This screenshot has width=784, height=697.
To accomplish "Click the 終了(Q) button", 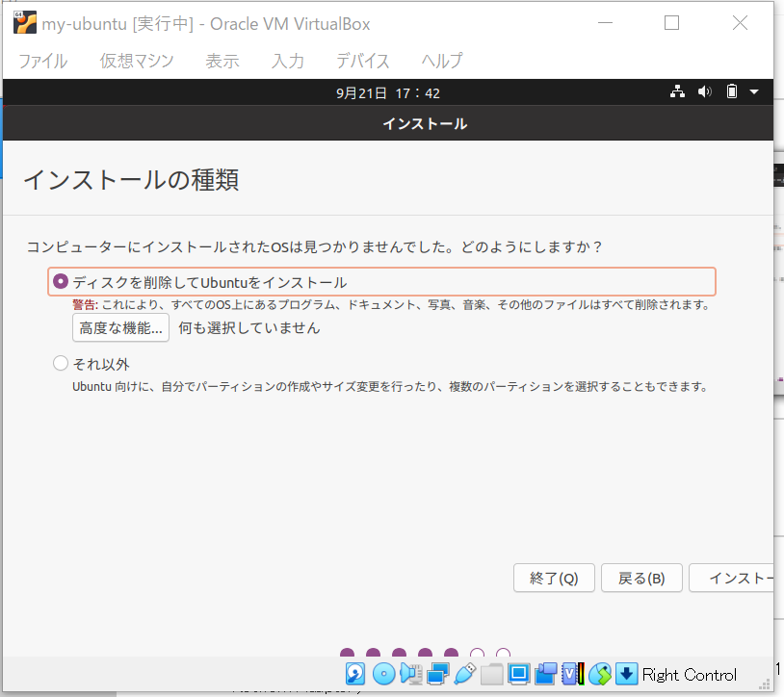I will pyautogui.click(x=554, y=578).
